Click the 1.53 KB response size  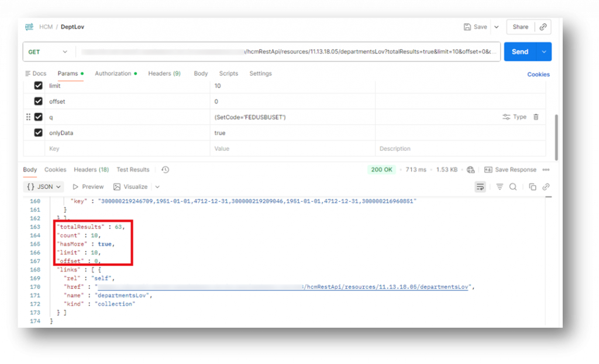tap(446, 169)
